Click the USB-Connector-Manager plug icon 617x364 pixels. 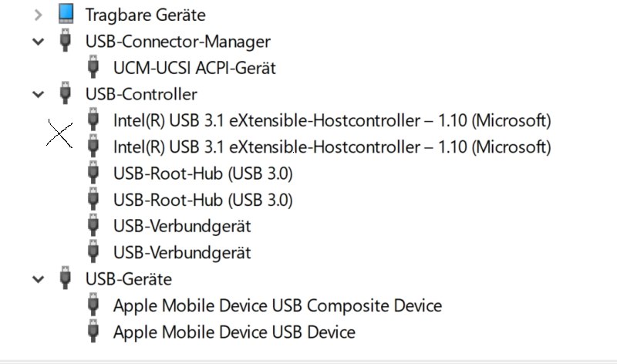click(66, 40)
